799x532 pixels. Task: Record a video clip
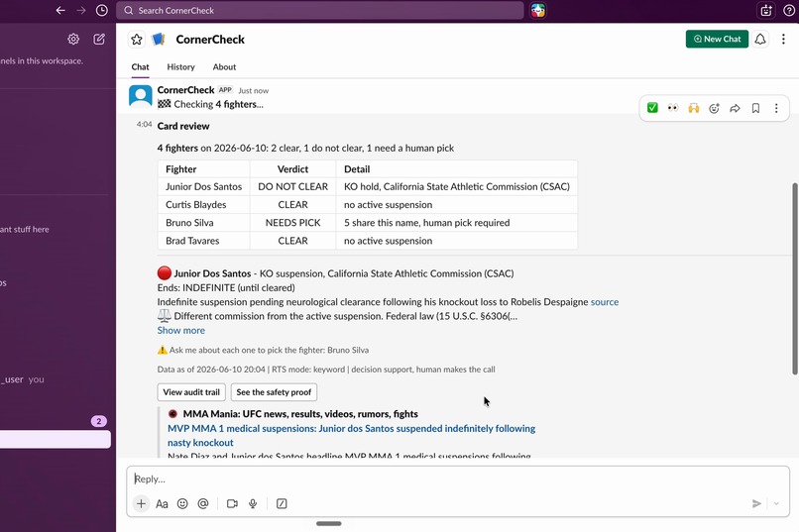coord(232,504)
